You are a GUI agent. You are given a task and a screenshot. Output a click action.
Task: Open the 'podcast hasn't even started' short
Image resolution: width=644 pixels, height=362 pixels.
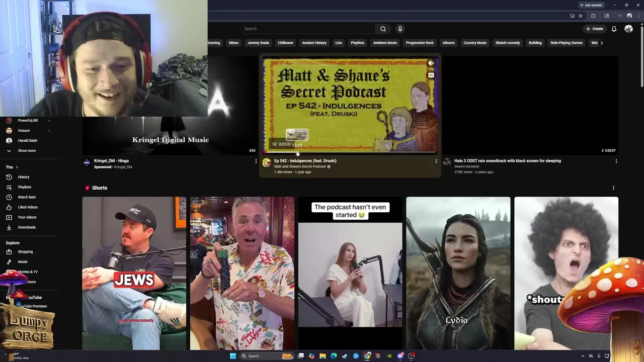point(350,273)
